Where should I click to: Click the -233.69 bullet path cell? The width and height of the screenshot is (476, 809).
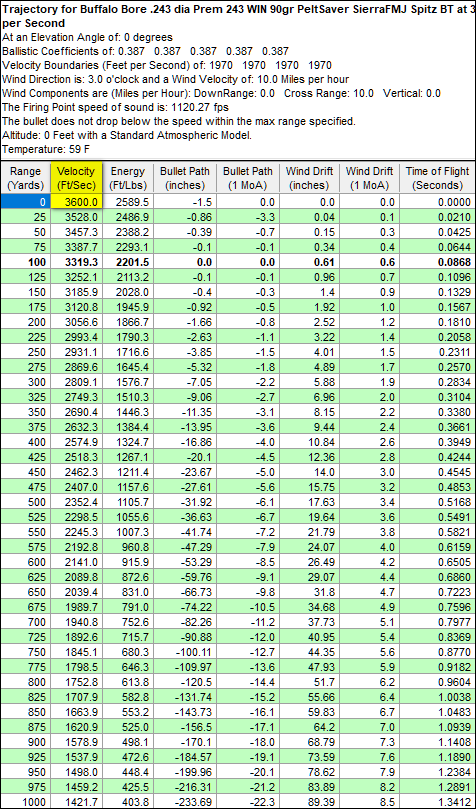click(x=180, y=803)
